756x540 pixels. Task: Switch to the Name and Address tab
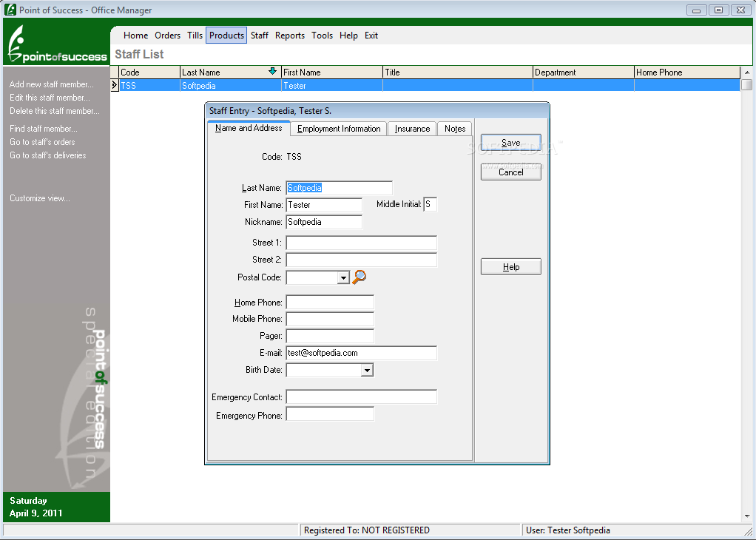click(249, 128)
